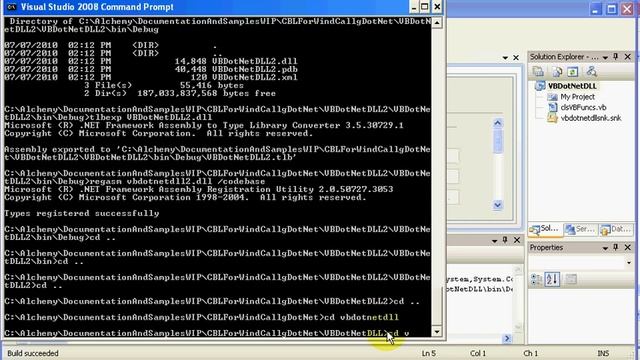
Task: Click Properties icon in Solution Explorer toolbar
Action: pos(538,72)
